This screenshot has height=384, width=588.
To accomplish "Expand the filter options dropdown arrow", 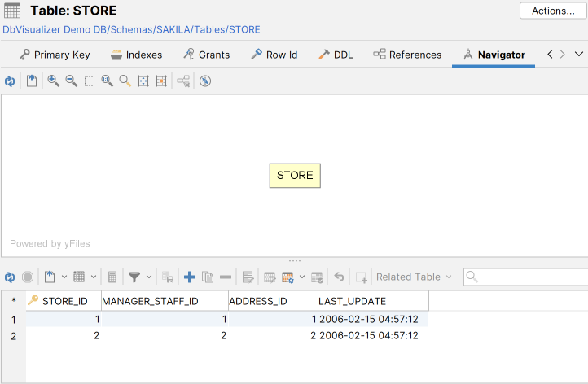I will [149, 277].
